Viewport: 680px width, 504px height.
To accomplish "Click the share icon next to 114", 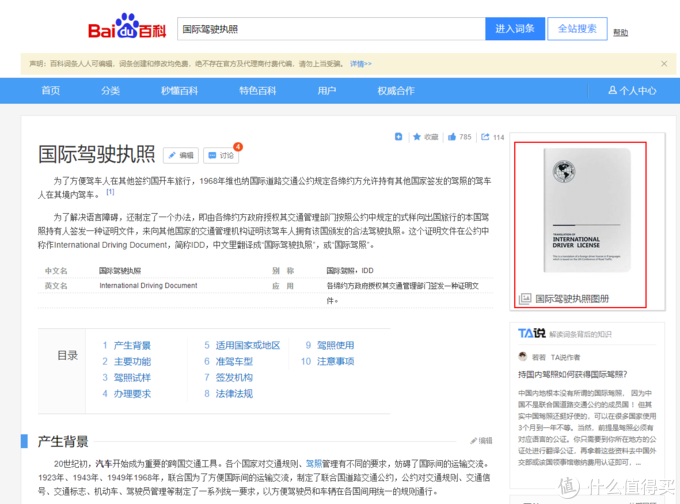I will [x=486, y=136].
